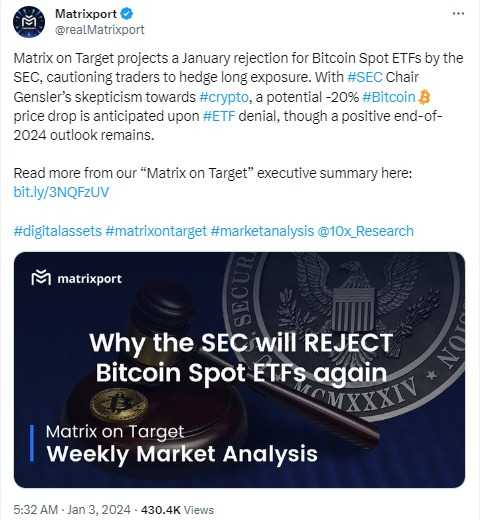The height and width of the screenshot is (520, 482).
Task: Open the #digitalassets hashtag
Action: [x=57, y=231]
